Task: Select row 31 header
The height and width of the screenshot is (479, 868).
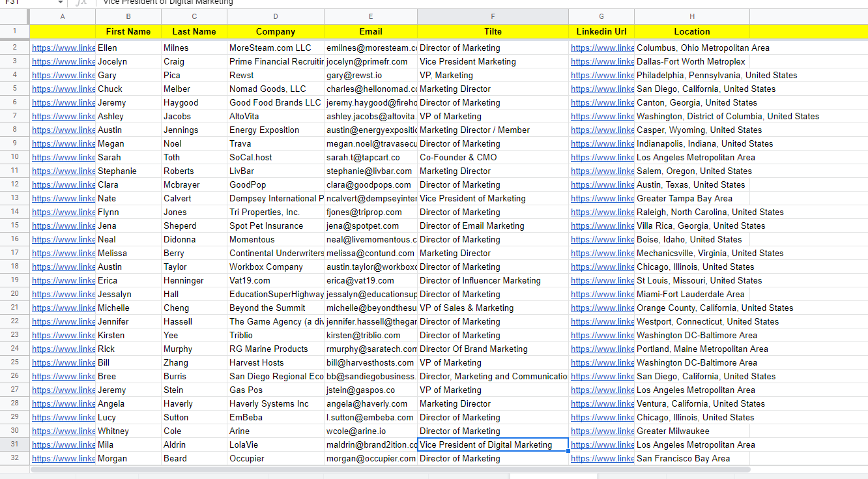Action: (x=14, y=444)
